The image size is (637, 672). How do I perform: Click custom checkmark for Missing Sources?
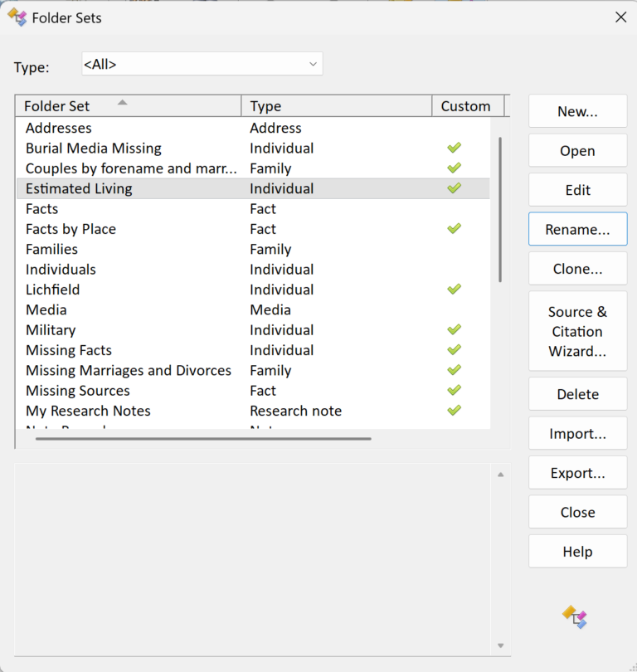pyautogui.click(x=454, y=390)
